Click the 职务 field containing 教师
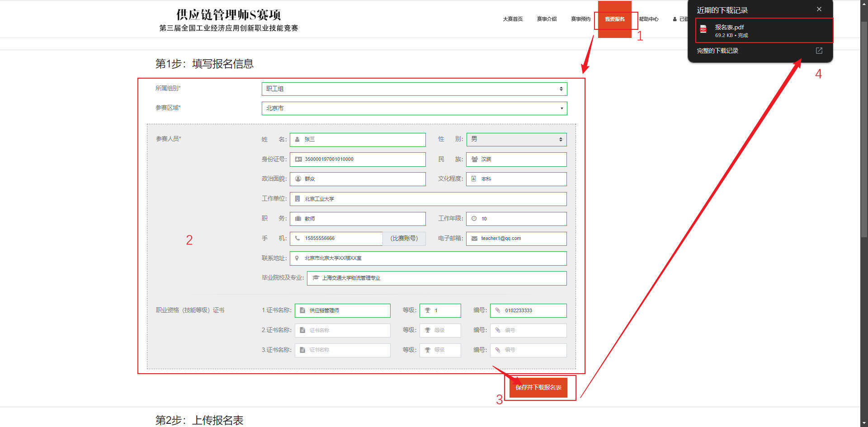Screen dimensions: 868x427 [358, 219]
